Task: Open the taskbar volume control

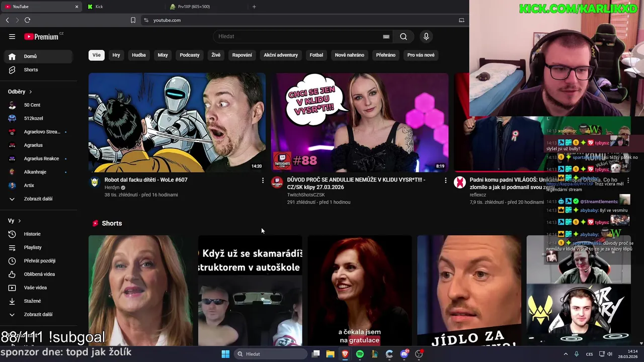Action: (610, 354)
